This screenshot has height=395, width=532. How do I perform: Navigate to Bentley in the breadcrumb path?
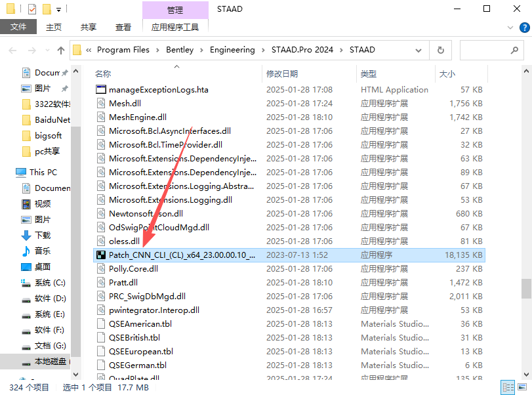[x=179, y=50]
